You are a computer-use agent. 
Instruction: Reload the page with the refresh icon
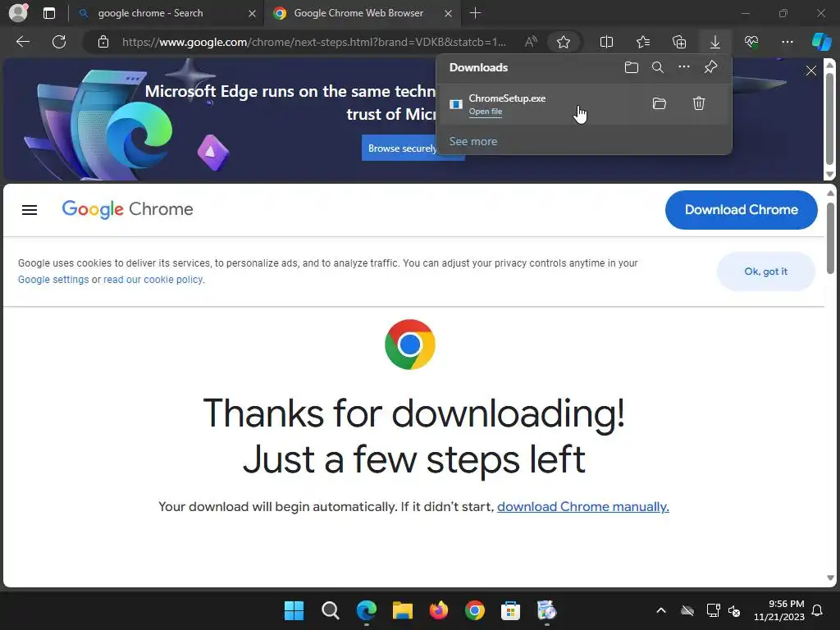(59, 42)
